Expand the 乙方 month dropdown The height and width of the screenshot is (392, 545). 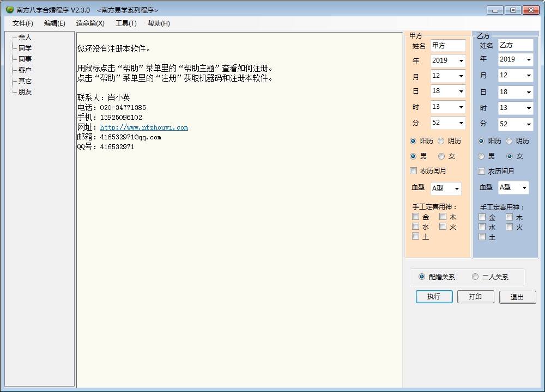pos(529,75)
